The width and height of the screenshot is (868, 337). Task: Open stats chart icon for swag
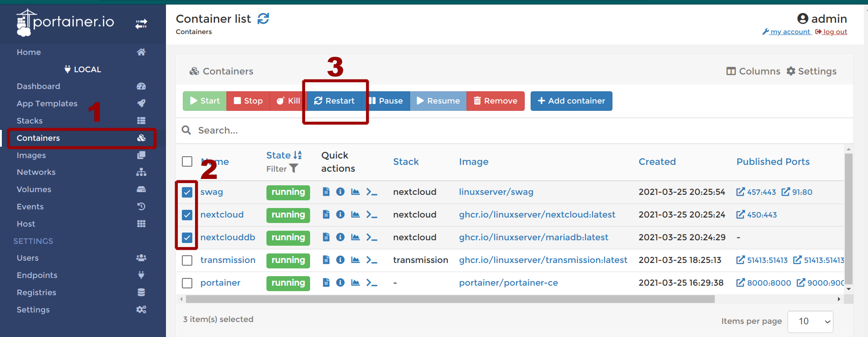coord(356,192)
